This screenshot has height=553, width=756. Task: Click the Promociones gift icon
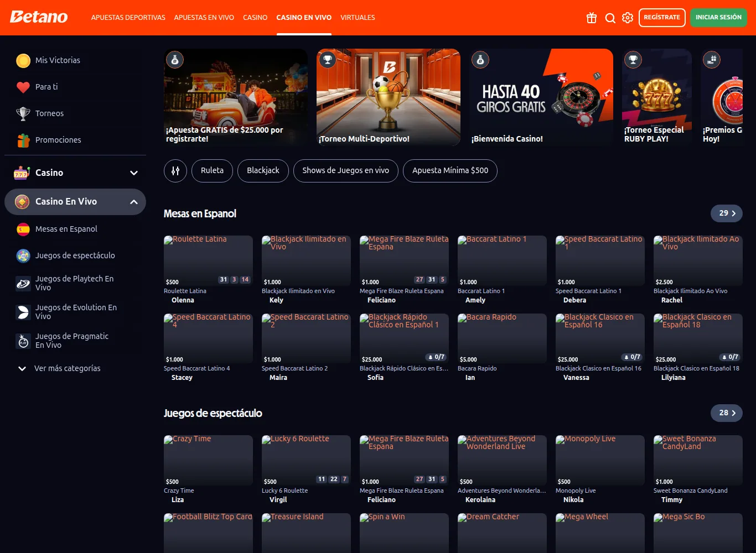point(23,140)
